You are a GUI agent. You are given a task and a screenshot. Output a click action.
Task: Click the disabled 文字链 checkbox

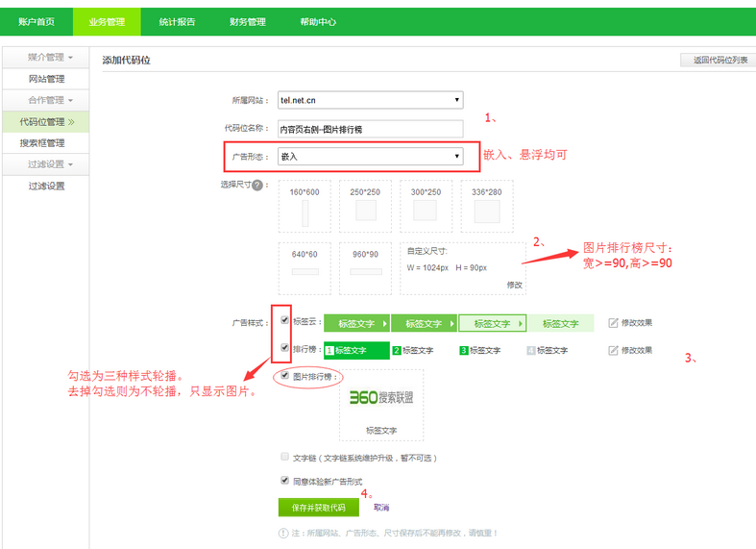pyautogui.click(x=285, y=457)
